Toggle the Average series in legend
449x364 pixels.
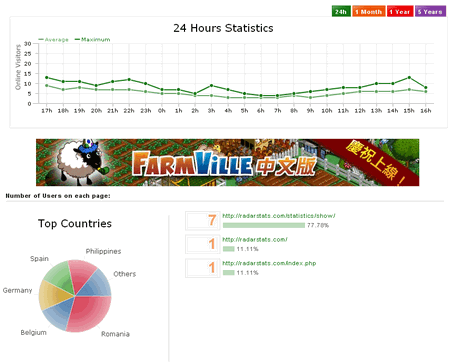[53, 39]
